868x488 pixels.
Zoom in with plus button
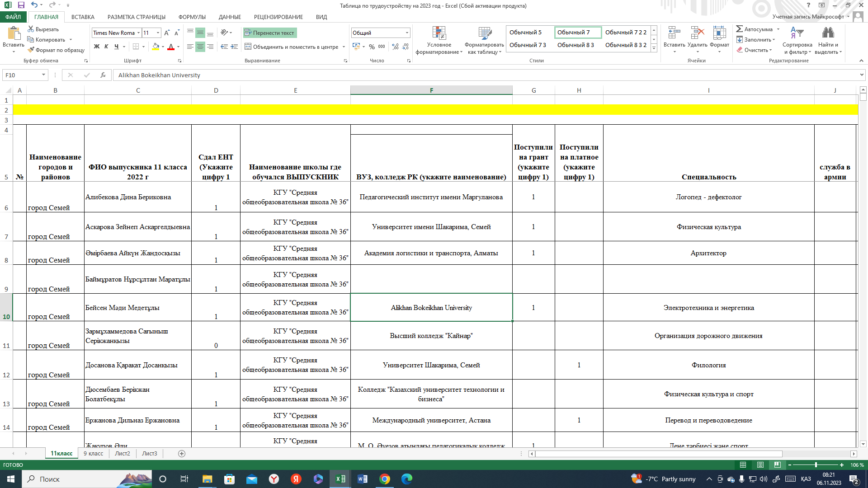point(842,465)
